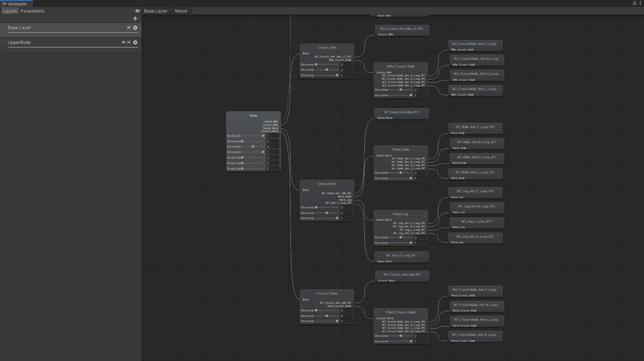
Task: Click Pistol_Crouch_Walk slider set to 0
Action: tap(400, 336)
